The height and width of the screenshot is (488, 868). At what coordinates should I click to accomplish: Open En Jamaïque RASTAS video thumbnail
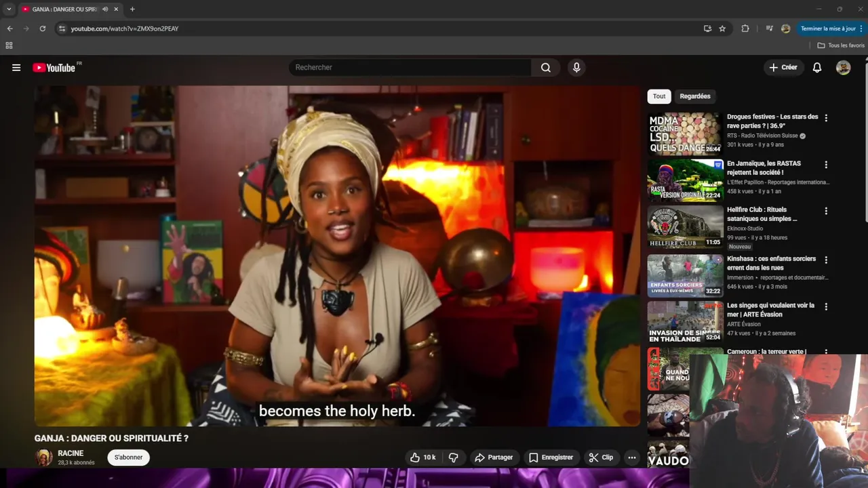coord(685,180)
